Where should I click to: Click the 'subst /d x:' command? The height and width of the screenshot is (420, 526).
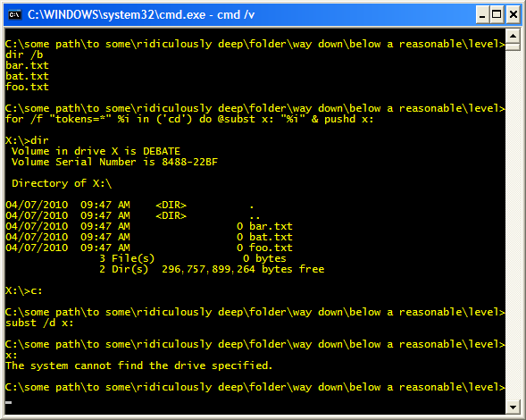point(39,323)
